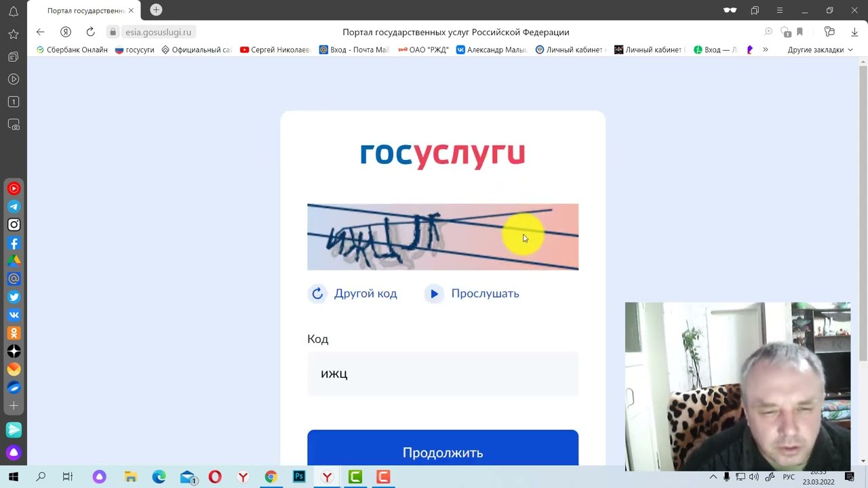Show hidden bookmarks with double chevron
Screen dimensions: 868x488
(x=765, y=49)
